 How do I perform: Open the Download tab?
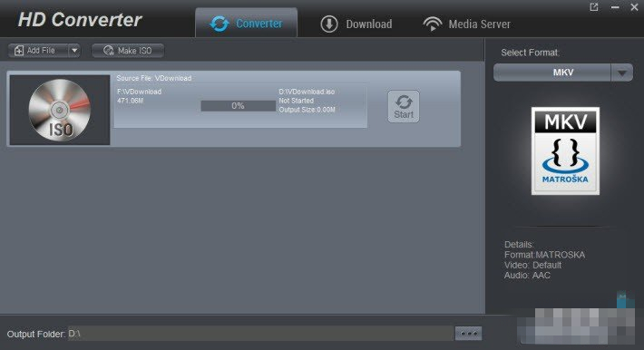[x=356, y=24]
